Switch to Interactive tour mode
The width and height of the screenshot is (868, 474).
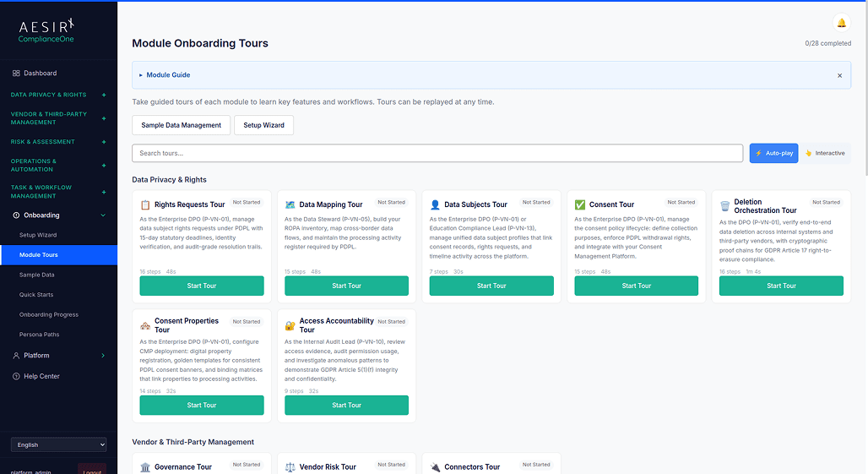click(825, 153)
